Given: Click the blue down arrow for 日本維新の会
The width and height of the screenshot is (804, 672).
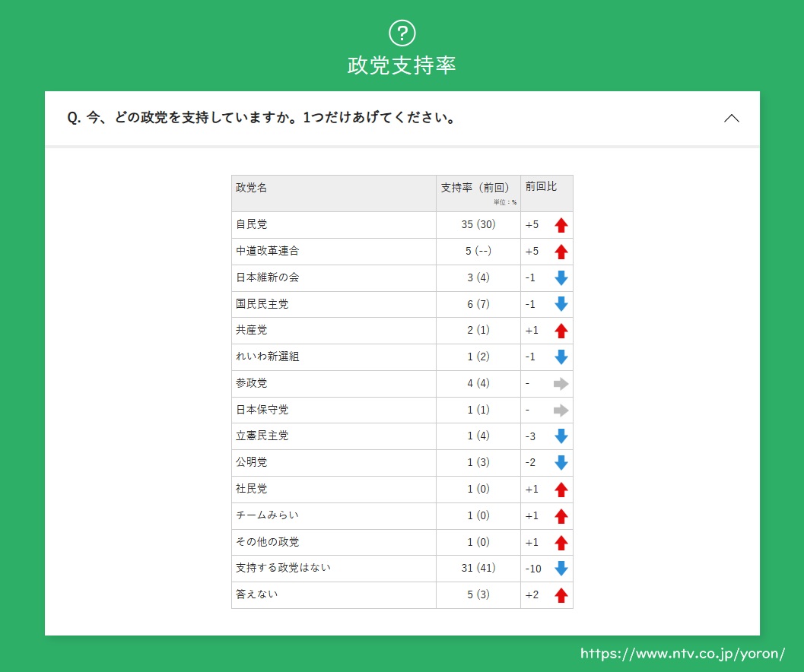Looking at the screenshot, I should click(561, 277).
